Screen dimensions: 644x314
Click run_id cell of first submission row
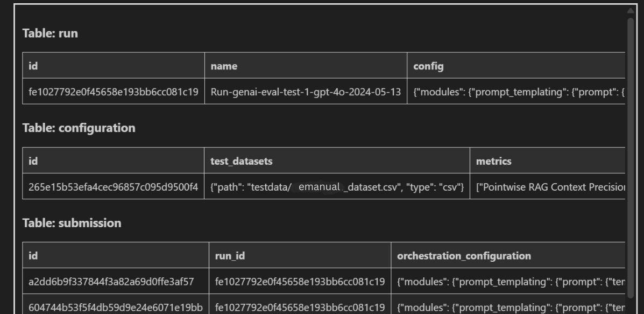[300, 281]
